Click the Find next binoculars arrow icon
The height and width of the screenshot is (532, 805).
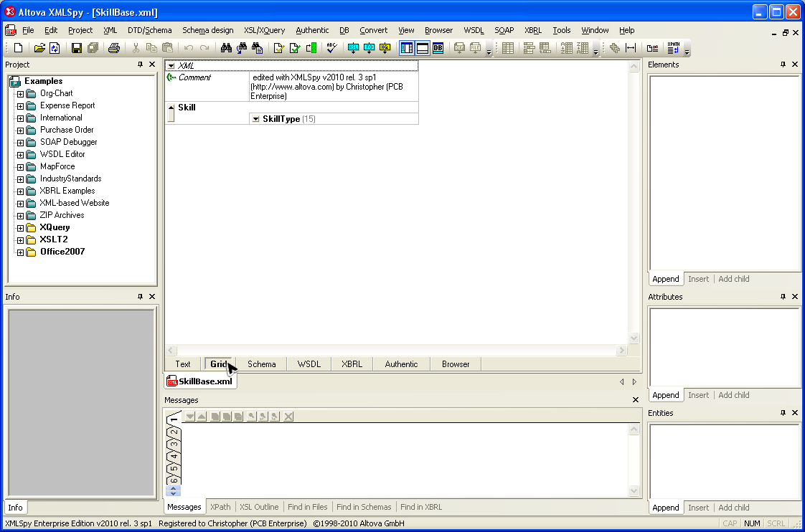[x=242, y=48]
